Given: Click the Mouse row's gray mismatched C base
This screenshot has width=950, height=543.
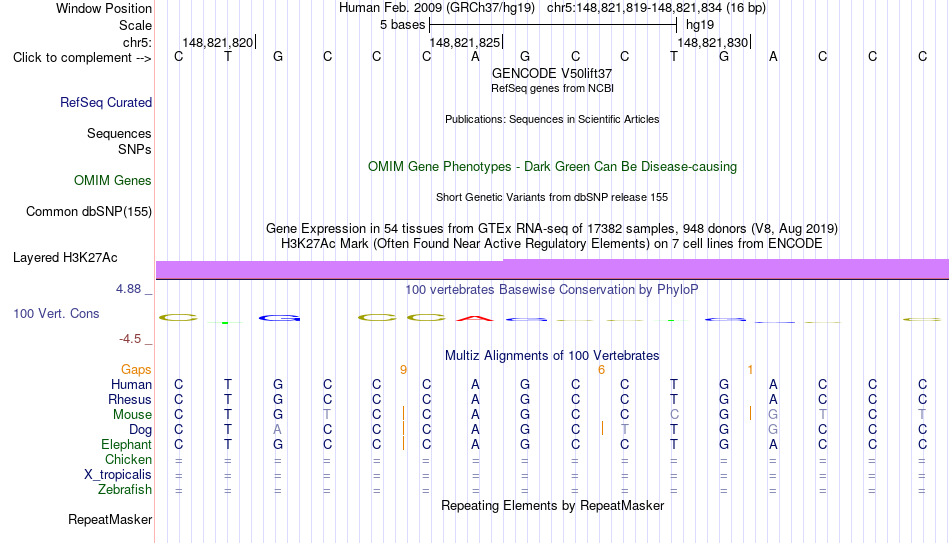Looking at the screenshot, I should click(x=674, y=415).
